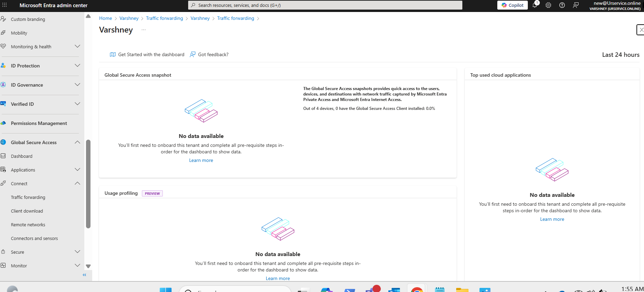Click the Verified ID icon
644x292 pixels.
(3, 104)
